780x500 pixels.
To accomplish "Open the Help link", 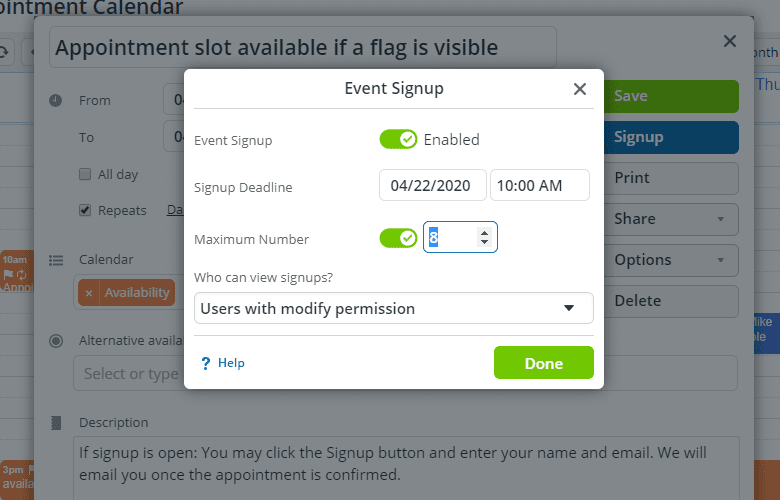I will [231, 363].
